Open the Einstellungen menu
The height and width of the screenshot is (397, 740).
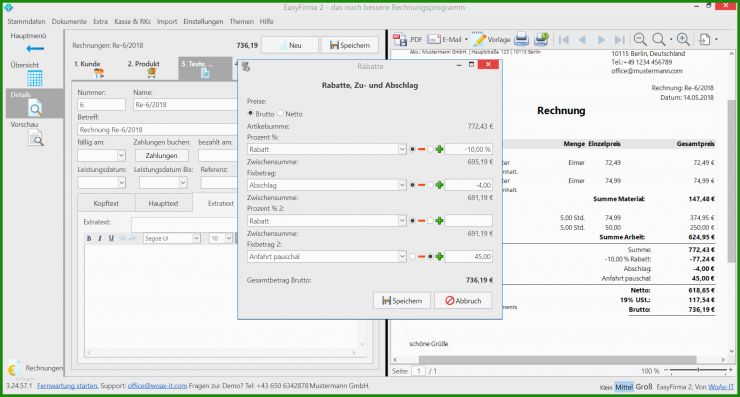point(203,21)
